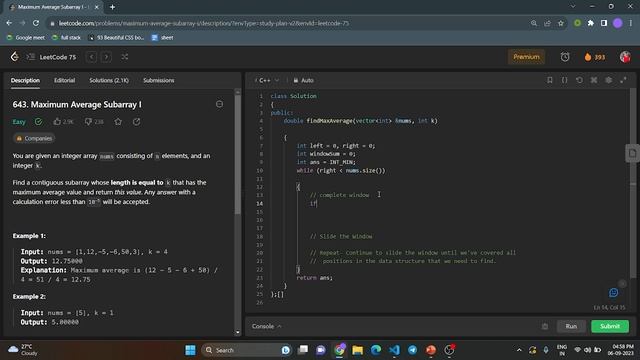This screenshot has width=640, height=360.
Task: Click the taskbar Search box
Action: coord(246,350)
